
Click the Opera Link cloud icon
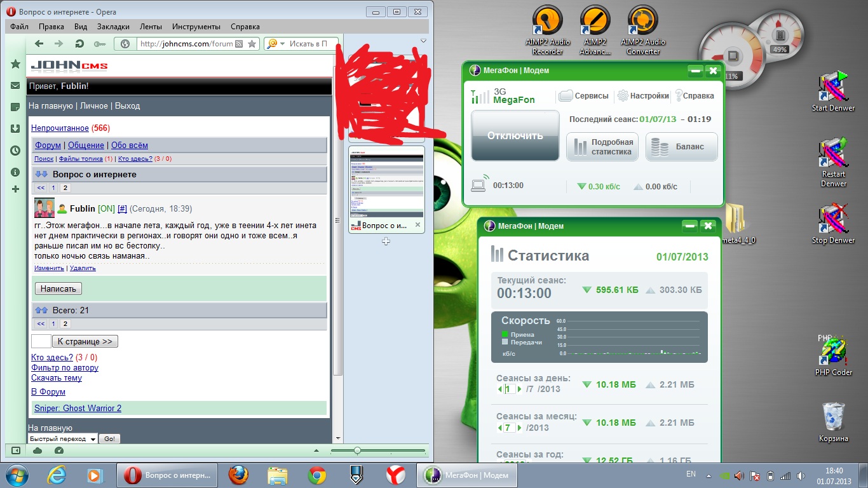coord(37,451)
